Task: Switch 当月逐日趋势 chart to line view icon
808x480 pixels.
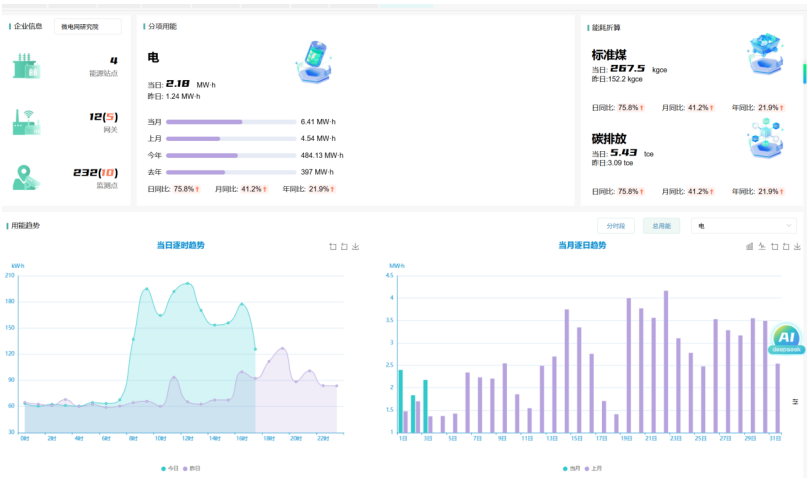Action: 761,246
